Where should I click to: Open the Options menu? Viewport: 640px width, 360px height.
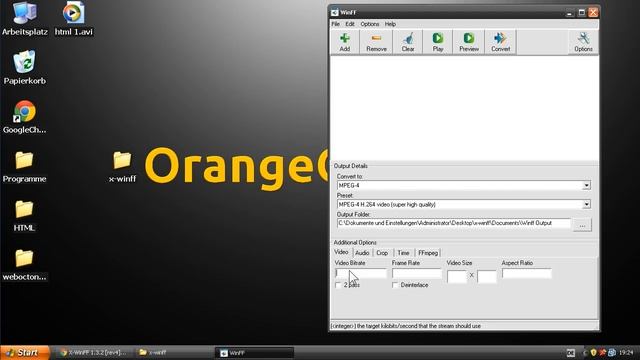tap(370, 24)
